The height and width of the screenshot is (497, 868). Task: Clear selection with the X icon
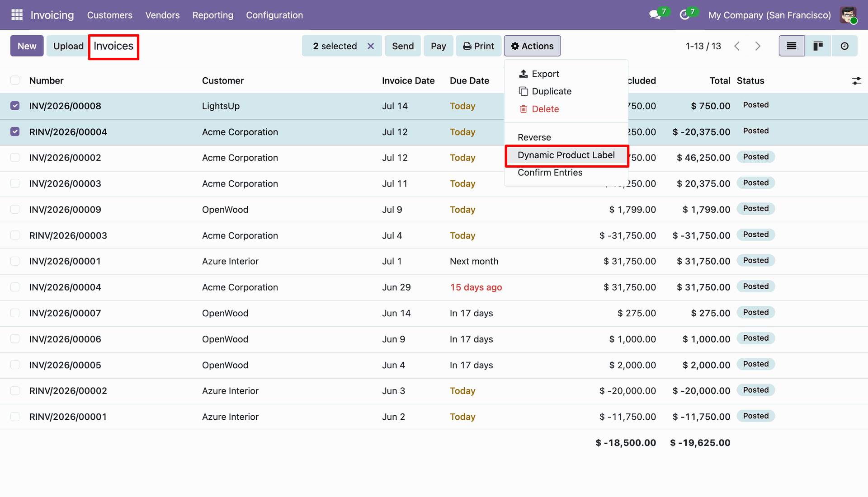pos(371,46)
